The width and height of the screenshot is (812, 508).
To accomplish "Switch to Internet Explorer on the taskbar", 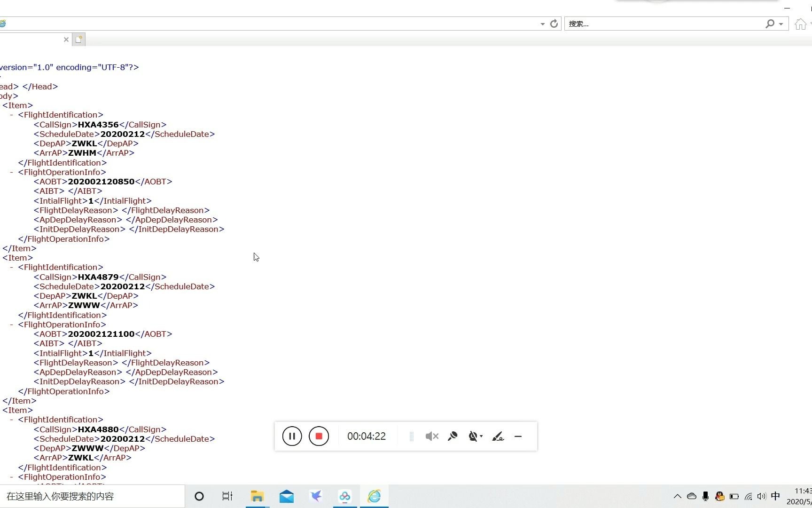I will (x=374, y=496).
